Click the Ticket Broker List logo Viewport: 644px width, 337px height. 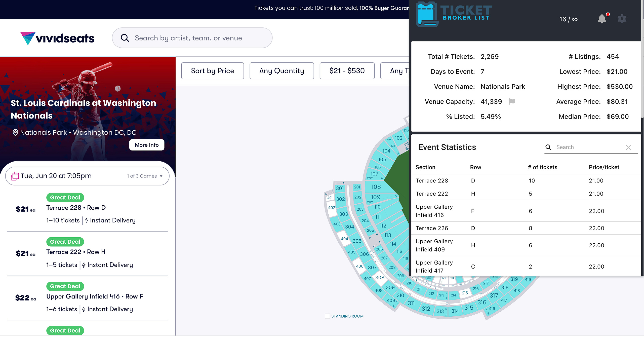tap(454, 14)
